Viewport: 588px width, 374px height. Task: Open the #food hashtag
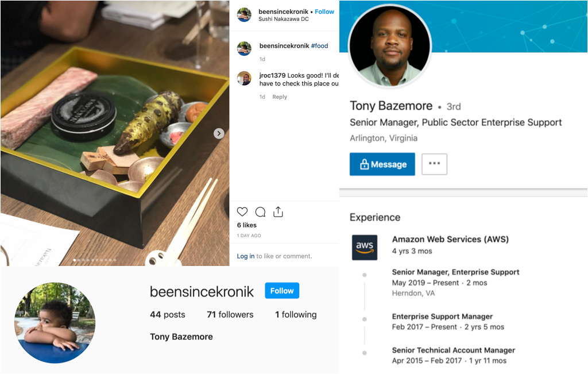click(x=319, y=46)
